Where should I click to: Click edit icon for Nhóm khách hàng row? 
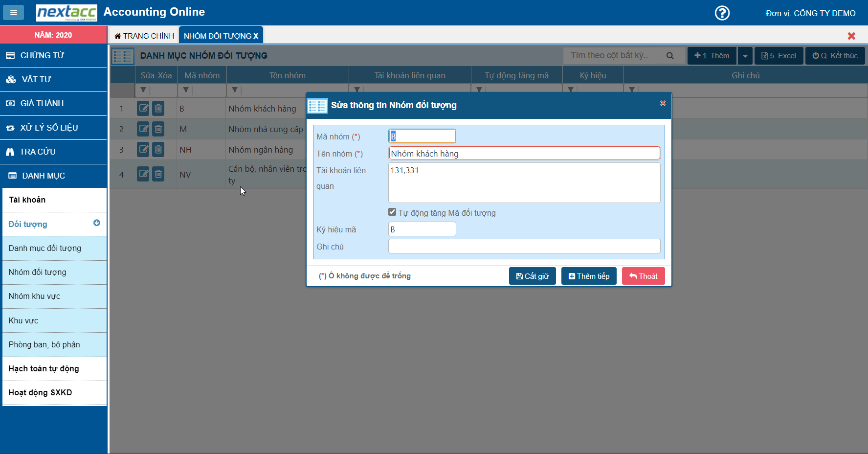coord(143,108)
